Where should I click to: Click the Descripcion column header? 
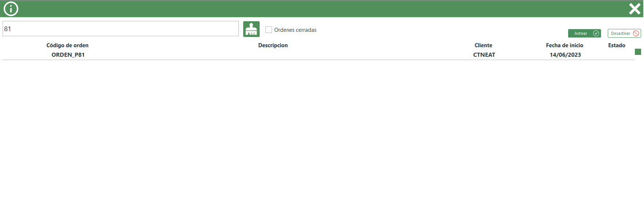tap(273, 45)
